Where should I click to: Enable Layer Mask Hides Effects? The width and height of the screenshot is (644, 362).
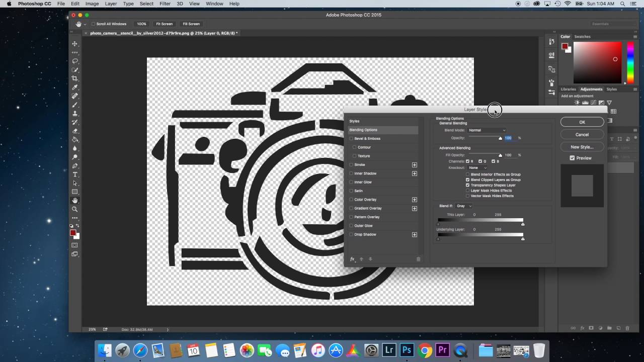click(x=468, y=191)
